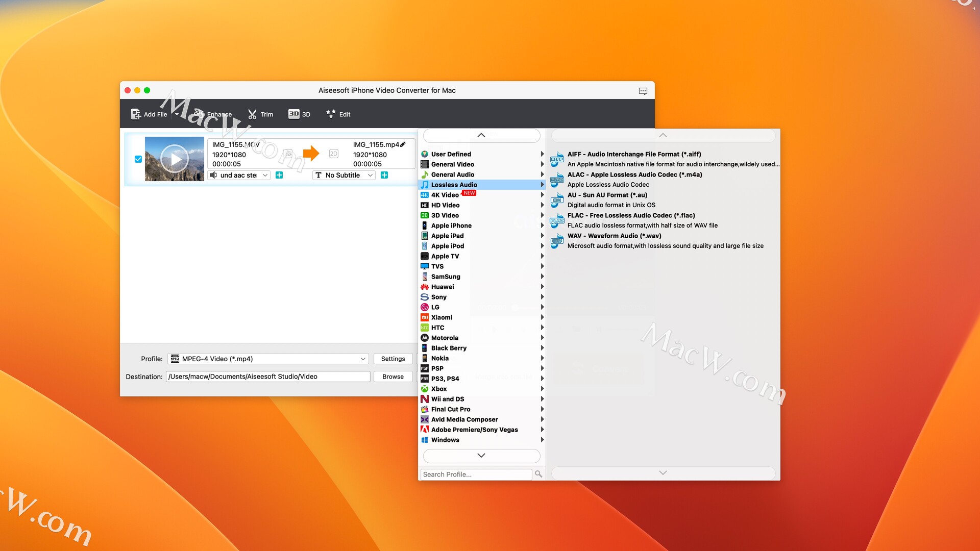Click the HTC logo icon
This screenshot has height=551, width=980.
425,328
